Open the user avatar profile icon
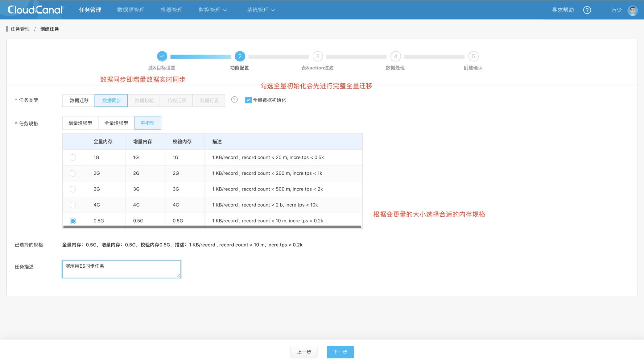This screenshot has height=363, width=644. pos(632,10)
